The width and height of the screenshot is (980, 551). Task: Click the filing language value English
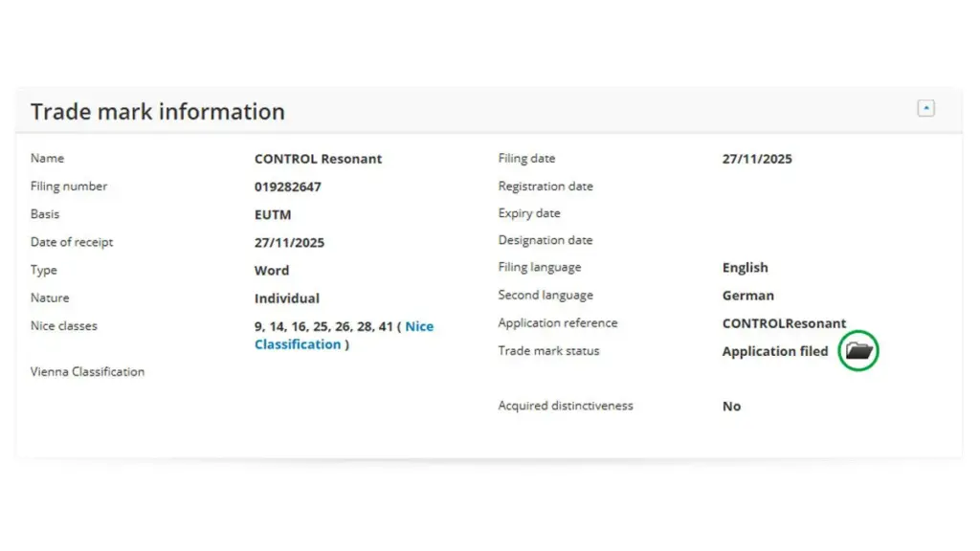pyautogui.click(x=746, y=268)
